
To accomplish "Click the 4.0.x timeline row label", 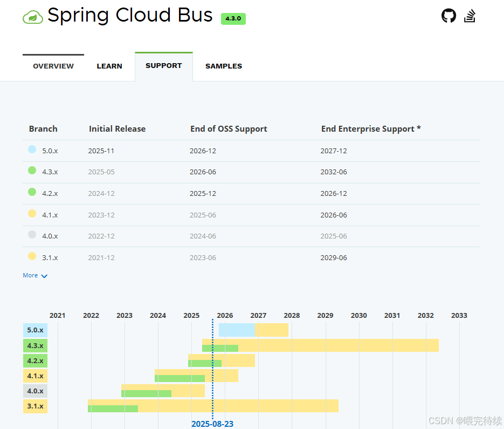I will [x=36, y=391].
